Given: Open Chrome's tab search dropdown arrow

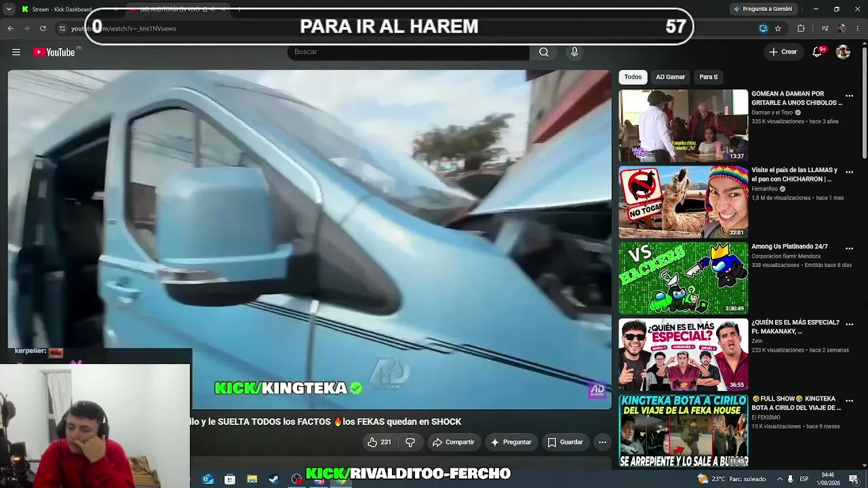Looking at the screenshot, I should (9, 9).
